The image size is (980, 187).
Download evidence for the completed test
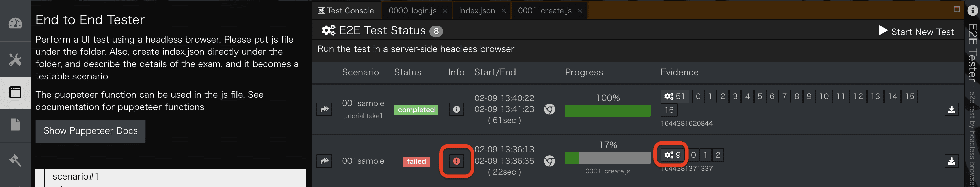coord(951,110)
